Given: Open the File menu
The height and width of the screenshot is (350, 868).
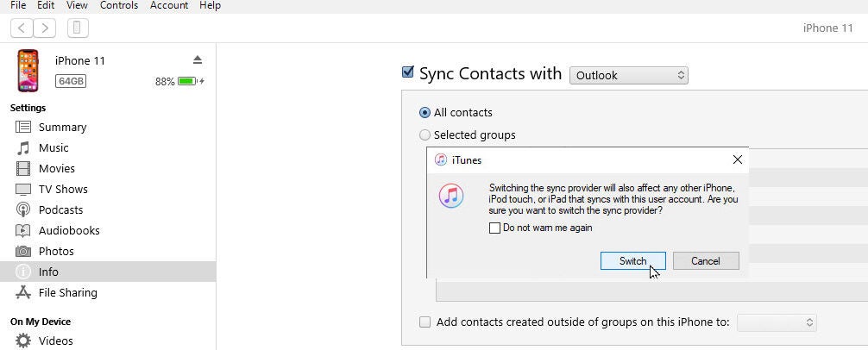Looking at the screenshot, I should tap(18, 5).
